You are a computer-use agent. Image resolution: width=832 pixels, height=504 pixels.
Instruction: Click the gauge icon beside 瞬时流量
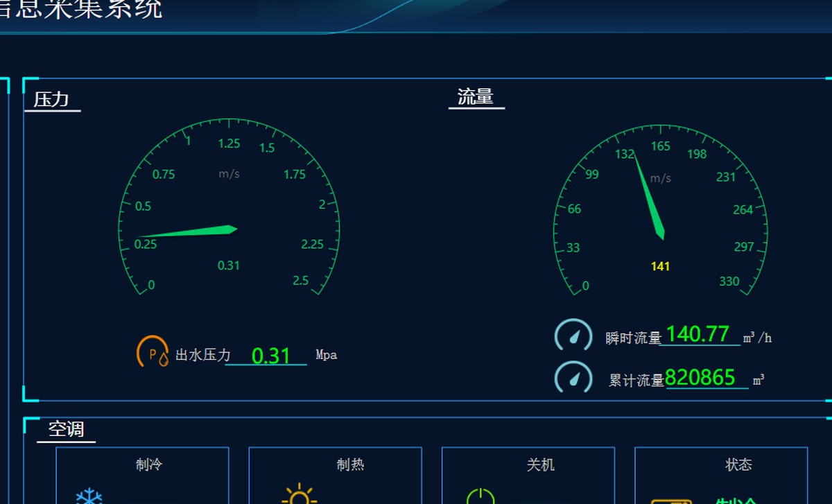[x=573, y=336]
